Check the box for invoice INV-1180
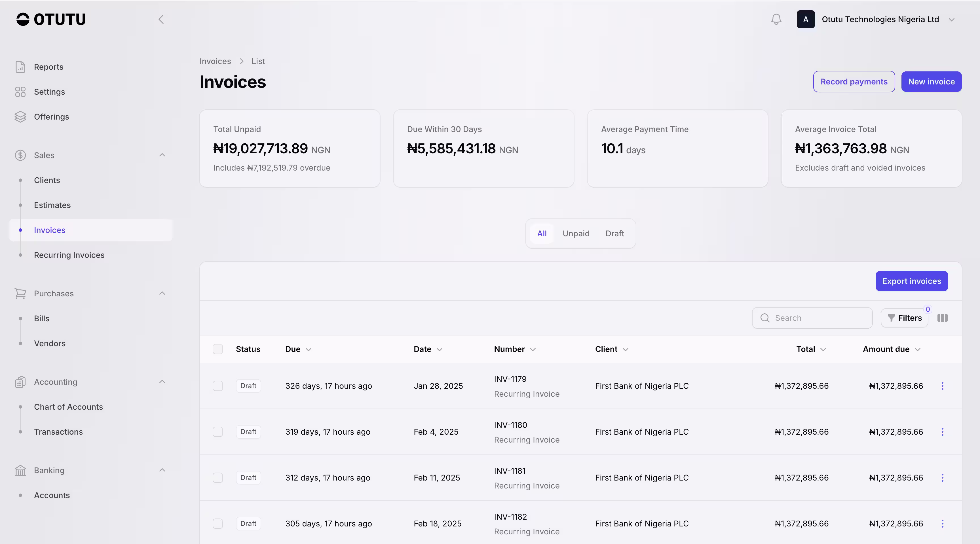The image size is (980, 544). coord(217,432)
